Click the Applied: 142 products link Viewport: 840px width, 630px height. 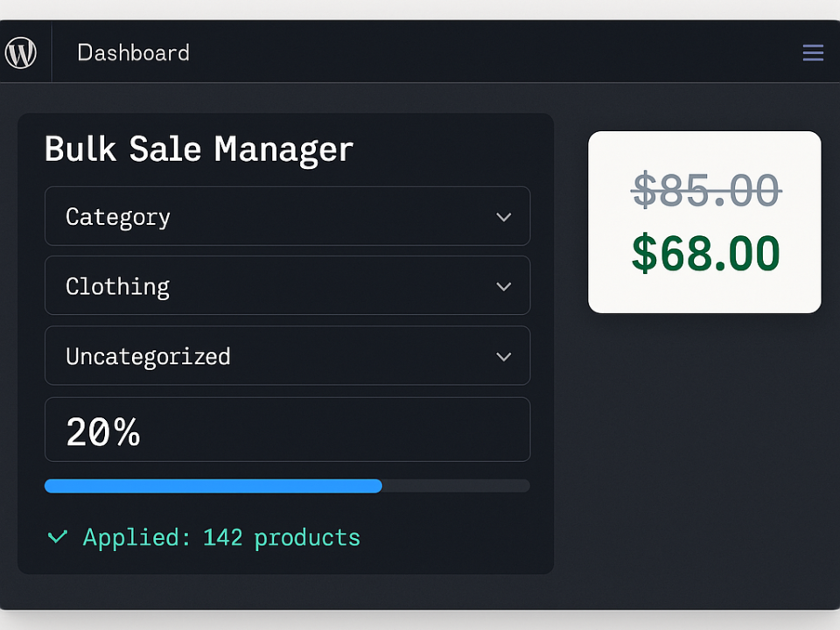(220, 537)
